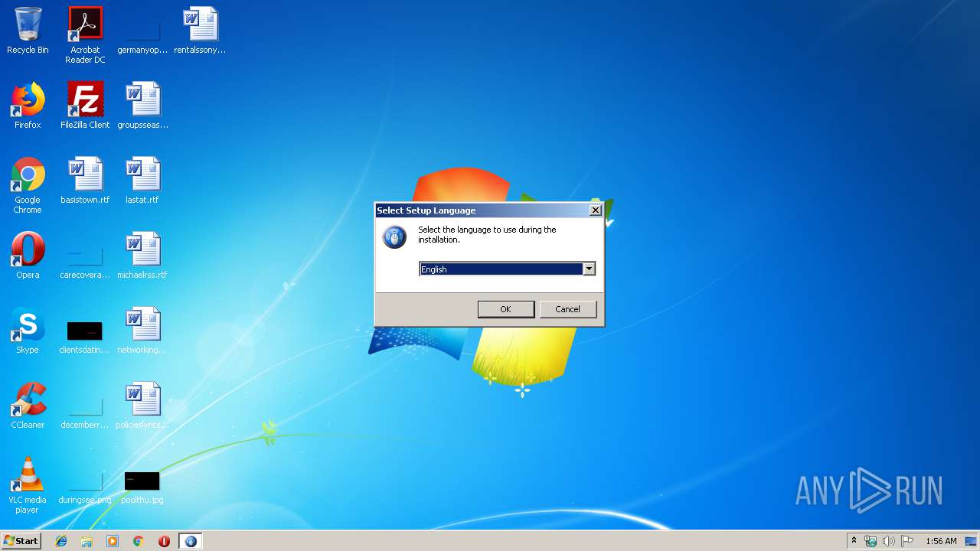Image resolution: width=980 pixels, height=551 pixels.
Task: Open Chrome from the taskbar
Action: point(138,541)
